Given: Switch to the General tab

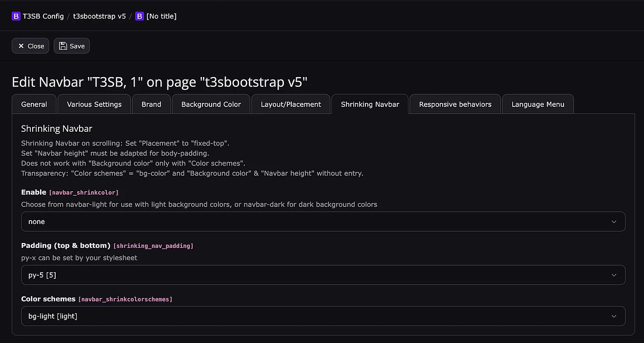Looking at the screenshot, I should (34, 104).
